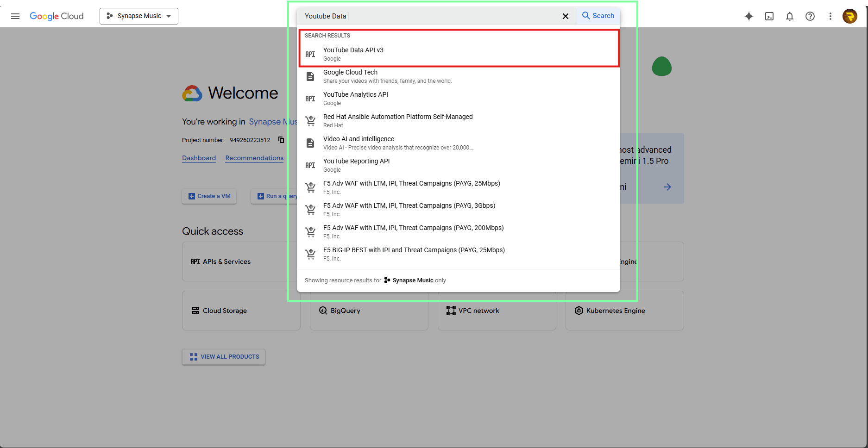Viewport: 868px width, 448px height.
Task: Select F5 Adv WAF (PAYG, 25Mbps) result
Action: pos(459,187)
